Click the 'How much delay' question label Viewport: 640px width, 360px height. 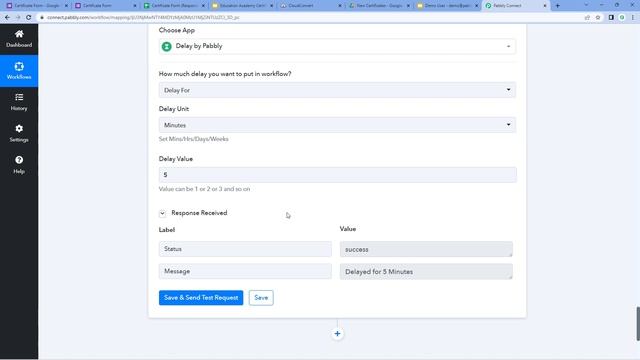tap(225, 74)
